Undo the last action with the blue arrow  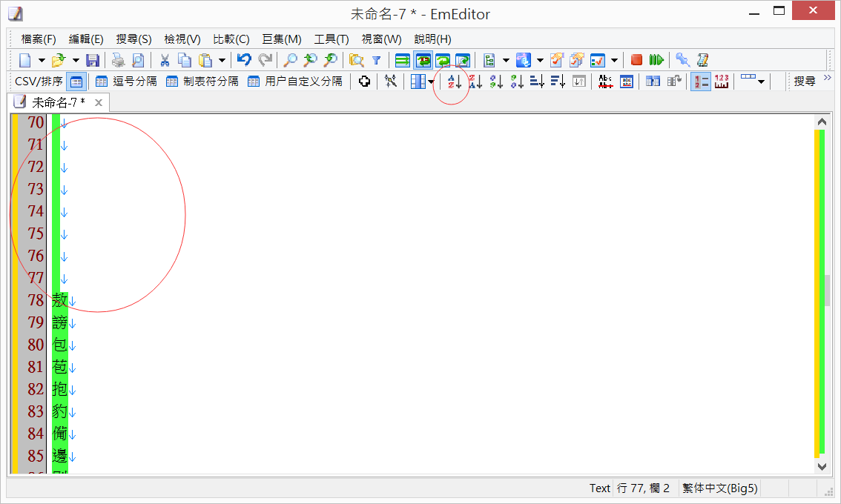(x=245, y=60)
